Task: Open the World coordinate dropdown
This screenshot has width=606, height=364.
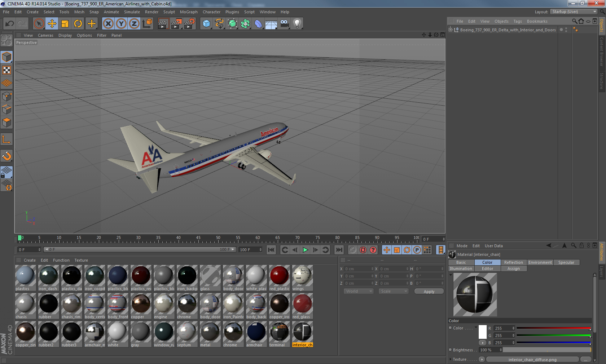Action: pos(359,291)
